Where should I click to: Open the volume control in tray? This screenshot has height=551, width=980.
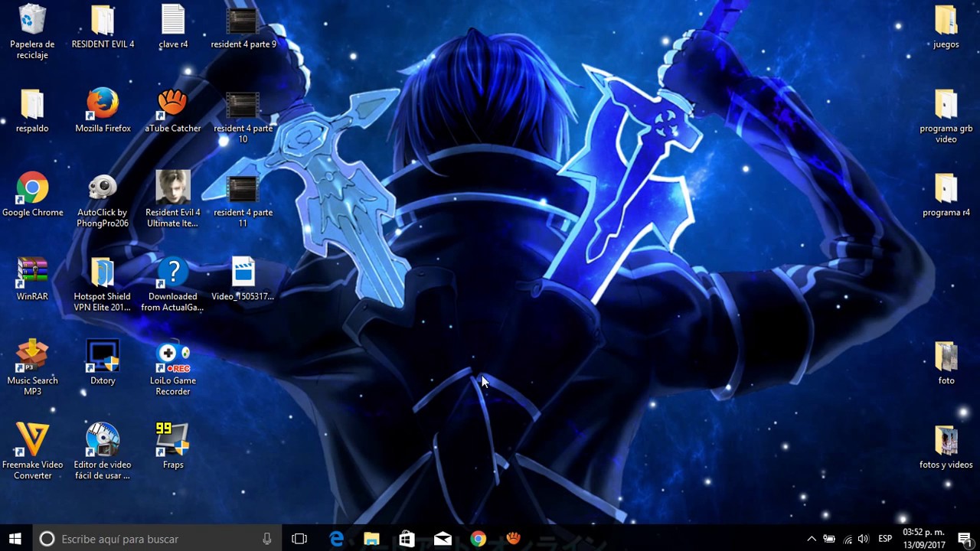pos(864,539)
